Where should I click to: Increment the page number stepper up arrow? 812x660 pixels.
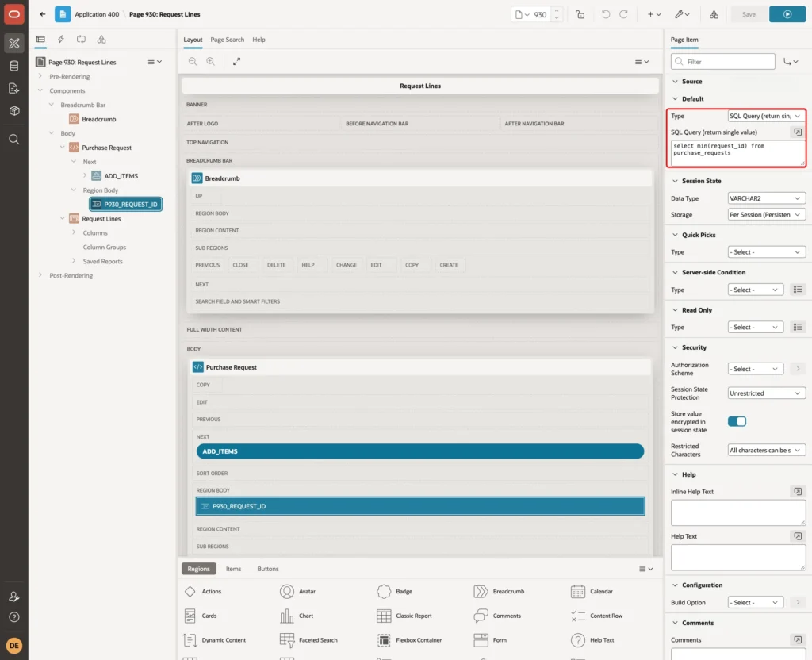click(557, 10)
